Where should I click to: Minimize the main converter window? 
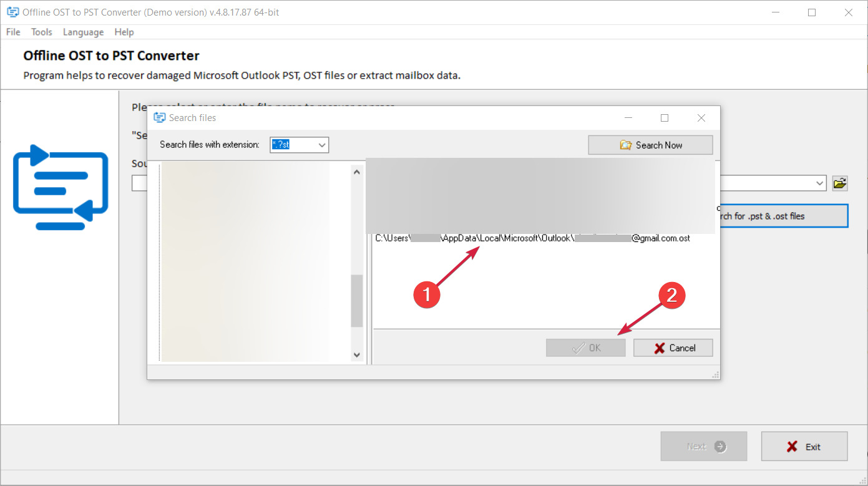coord(775,12)
